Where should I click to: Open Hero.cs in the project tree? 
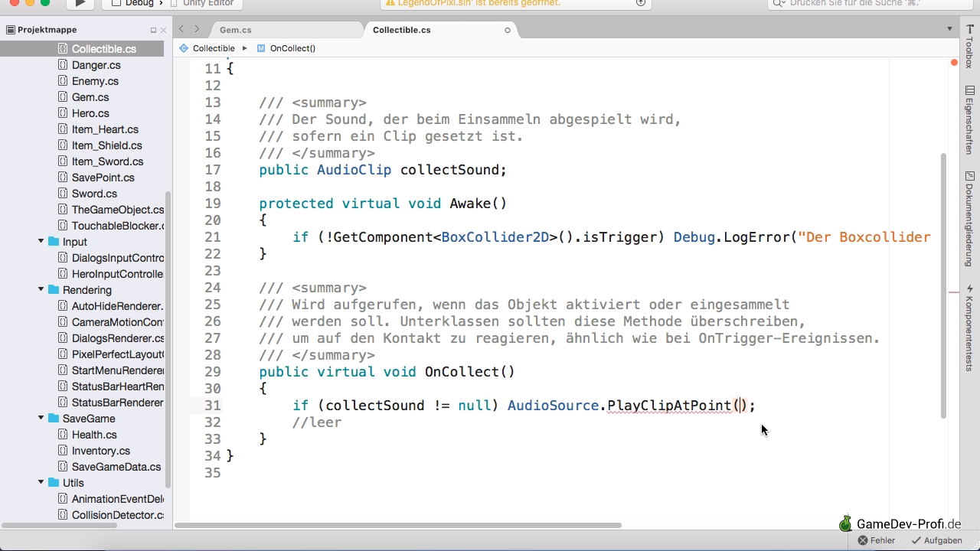(90, 113)
